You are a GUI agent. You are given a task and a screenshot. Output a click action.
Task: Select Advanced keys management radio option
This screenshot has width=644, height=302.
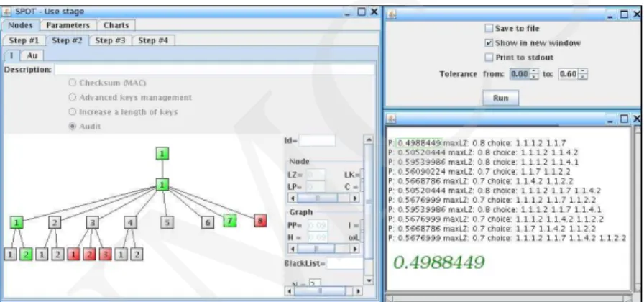click(x=73, y=97)
